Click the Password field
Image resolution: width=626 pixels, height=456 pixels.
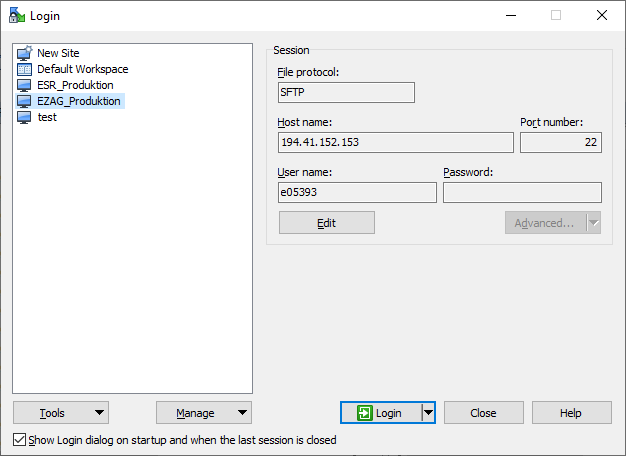[x=522, y=192]
